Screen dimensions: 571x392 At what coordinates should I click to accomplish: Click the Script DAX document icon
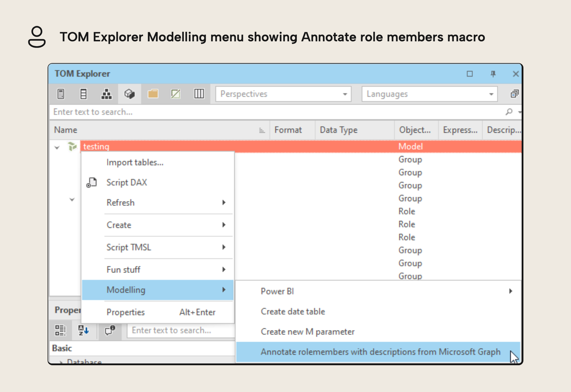click(x=92, y=182)
